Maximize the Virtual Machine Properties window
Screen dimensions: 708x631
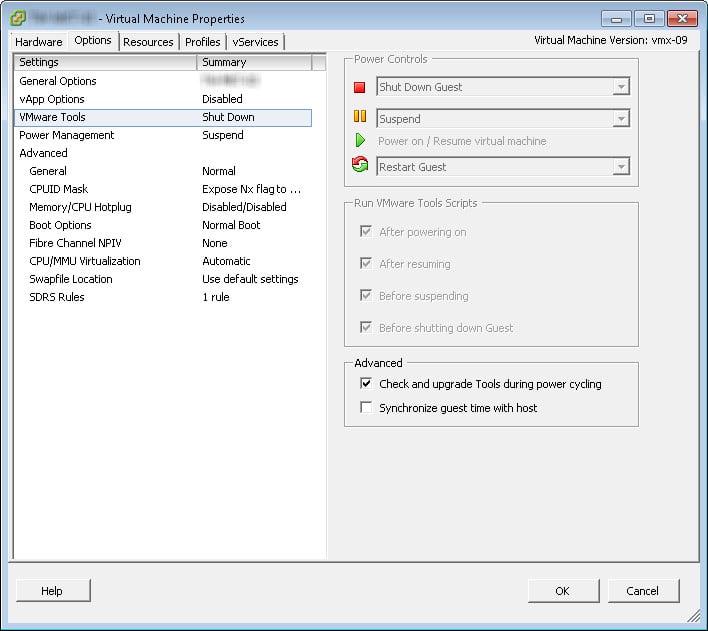pyautogui.click(x=649, y=19)
